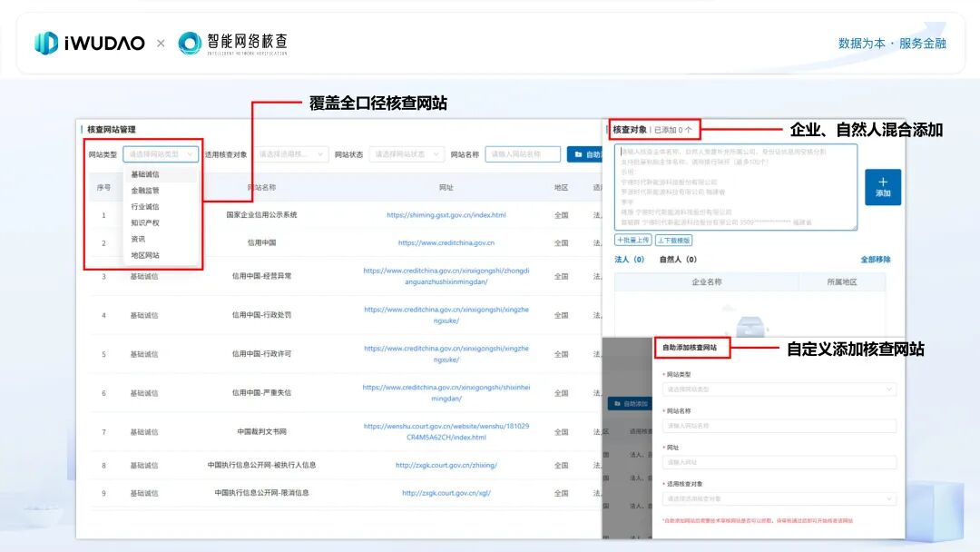Focus the 核查对象 names textarea
Image resolution: width=980 pixels, height=552 pixels.
[736, 188]
